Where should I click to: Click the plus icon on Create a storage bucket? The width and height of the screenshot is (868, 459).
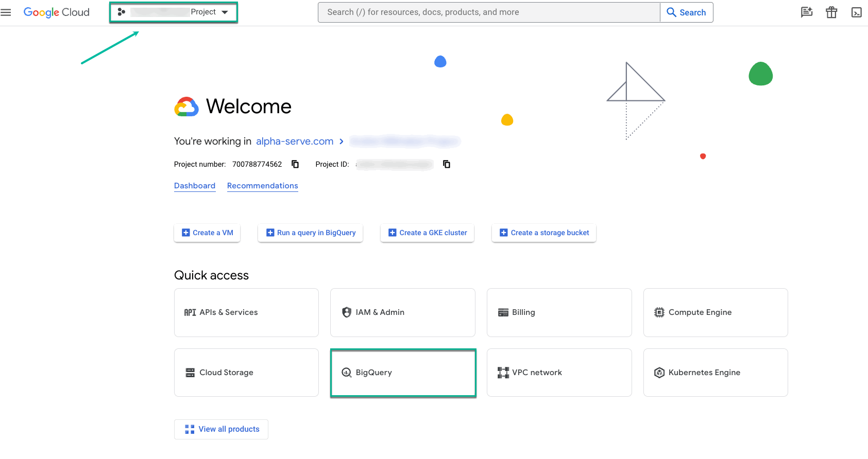(504, 233)
